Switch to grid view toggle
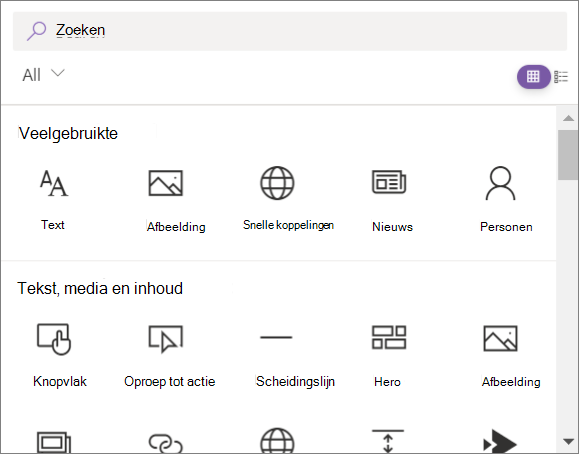Screen dimensions: 579x454 coord(533,77)
